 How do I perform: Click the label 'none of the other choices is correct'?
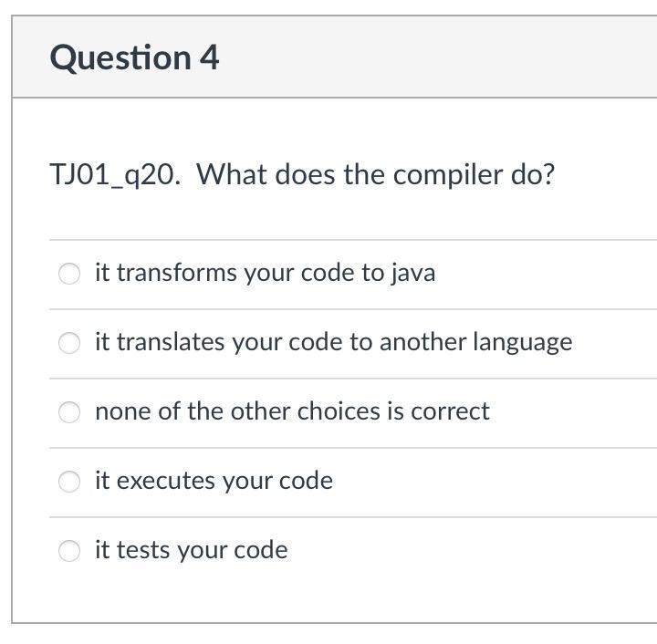click(293, 411)
